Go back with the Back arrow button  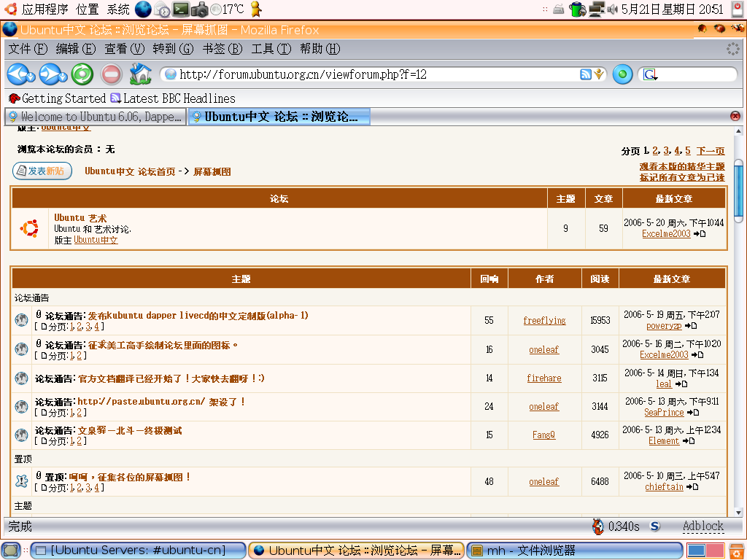[x=21, y=74]
